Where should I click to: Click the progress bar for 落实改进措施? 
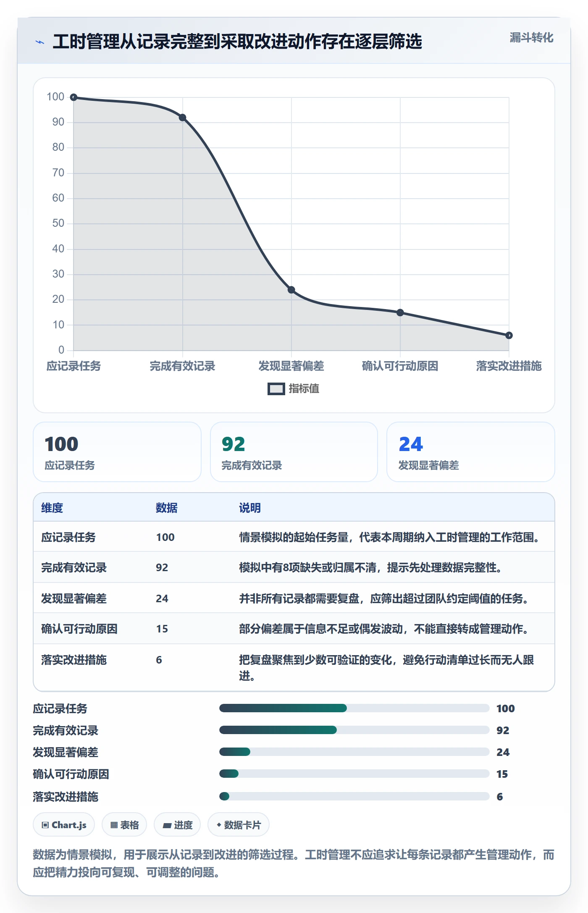pyautogui.click(x=354, y=796)
